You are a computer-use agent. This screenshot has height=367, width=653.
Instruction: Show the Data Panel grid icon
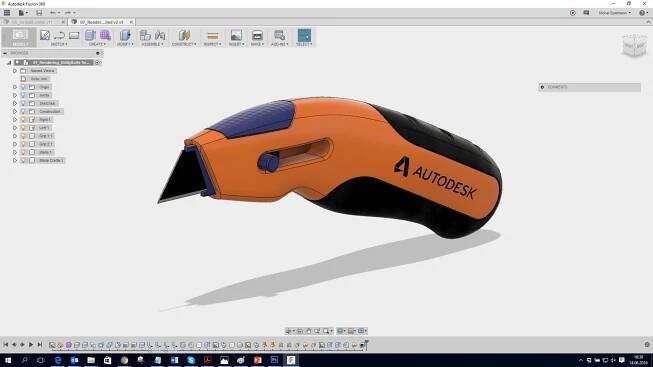tap(7, 13)
